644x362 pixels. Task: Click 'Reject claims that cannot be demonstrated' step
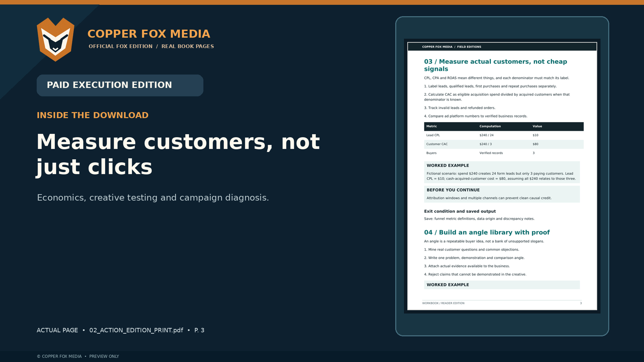[x=475, y=275]
